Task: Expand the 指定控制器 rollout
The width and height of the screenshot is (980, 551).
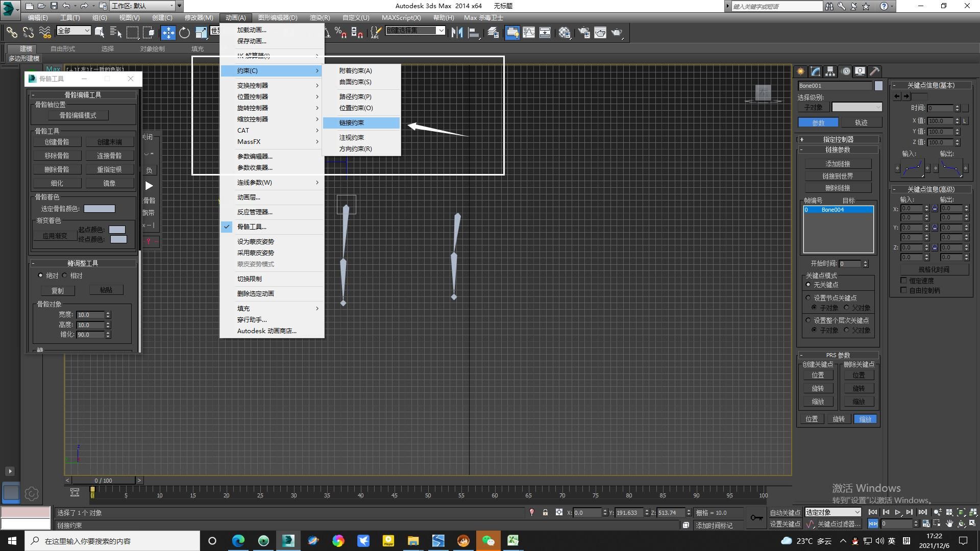Action: point(838,139)
